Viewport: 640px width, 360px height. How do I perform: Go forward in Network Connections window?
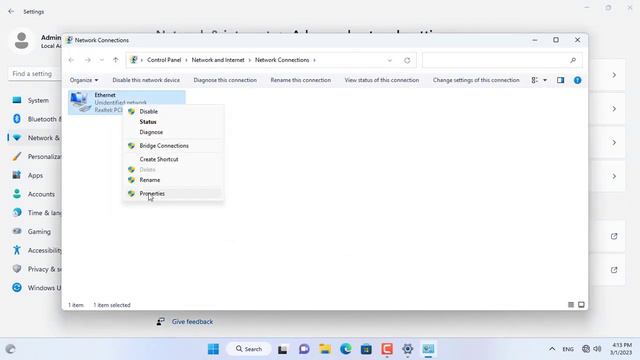(x=87, y=60)
